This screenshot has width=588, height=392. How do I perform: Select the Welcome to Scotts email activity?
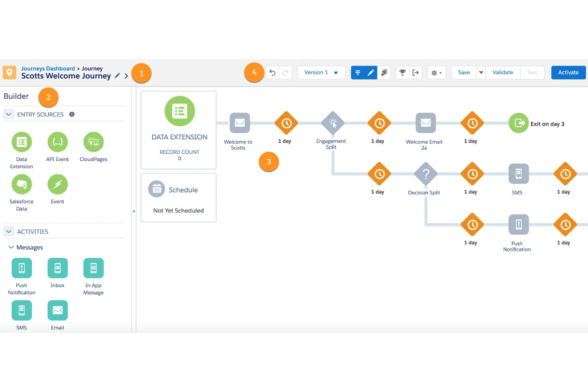tap(240, 123)
